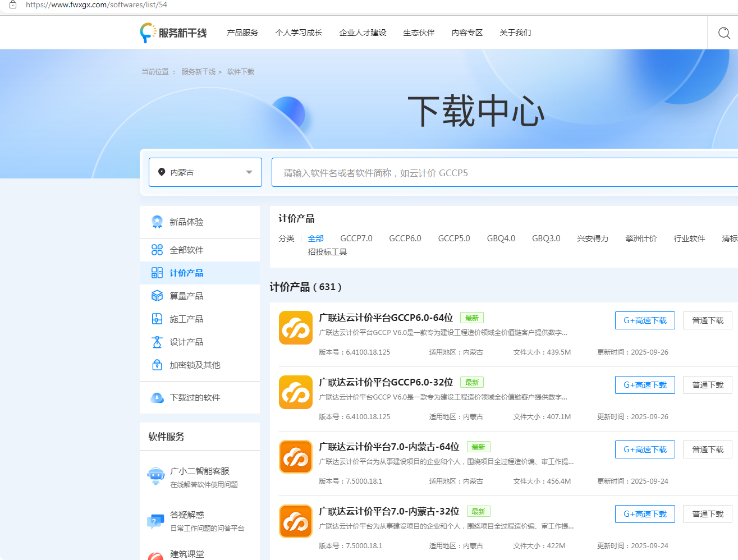Click 普通下载 for GCCP6.0-64位
This screenshot has width=738, height=560.
click(708, 320)
